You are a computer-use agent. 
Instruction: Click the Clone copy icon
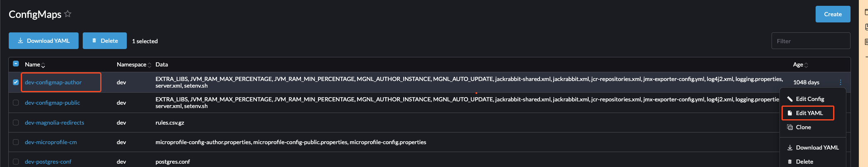790,127
